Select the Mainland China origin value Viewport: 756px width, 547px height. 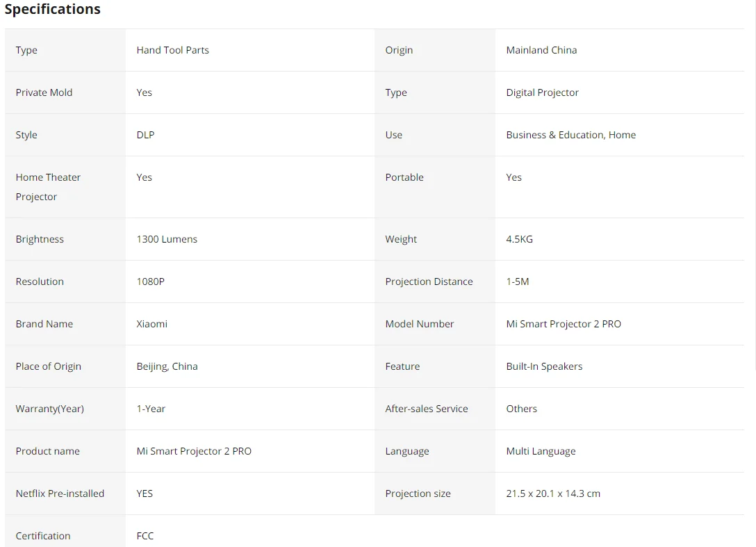(541, 50)
